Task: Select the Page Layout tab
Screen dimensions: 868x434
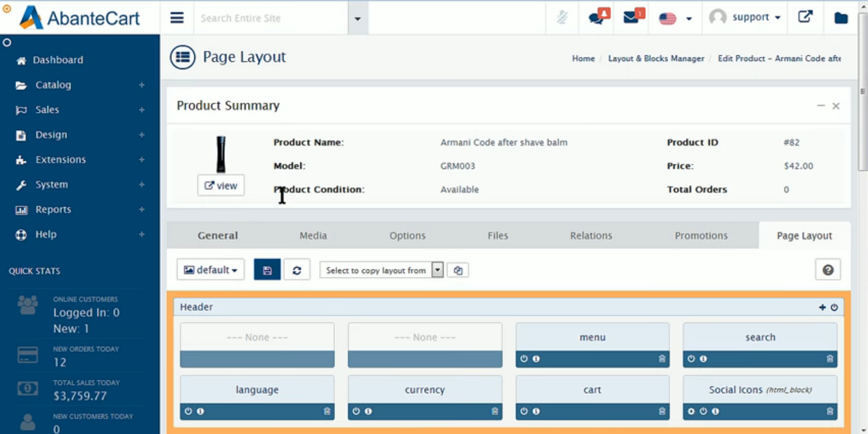Action: (804, 236)
